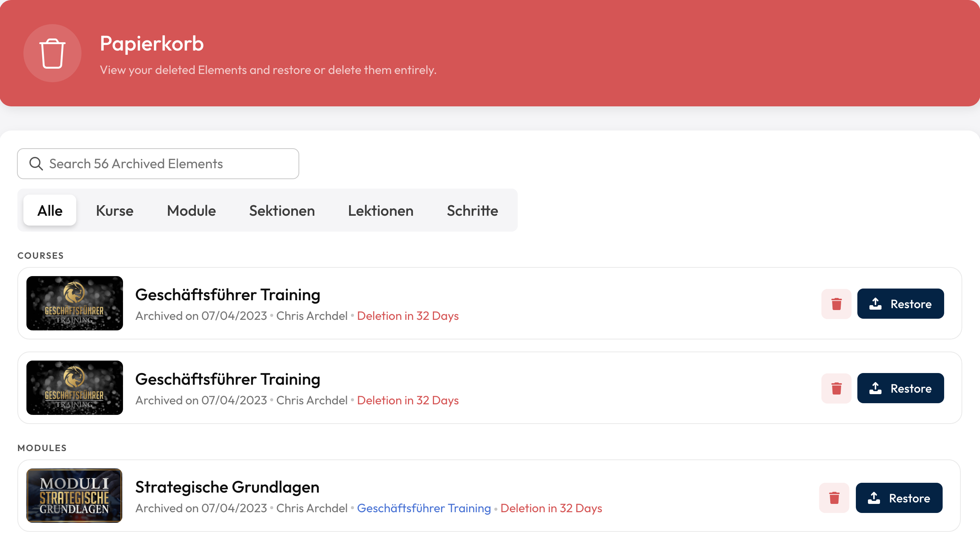980x542 pixels.
Task: Restore the first Geschäftsführer Training course
Action: 900,304
